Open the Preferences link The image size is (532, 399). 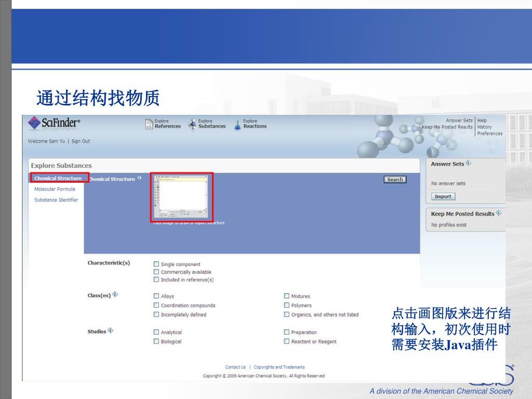490,134
